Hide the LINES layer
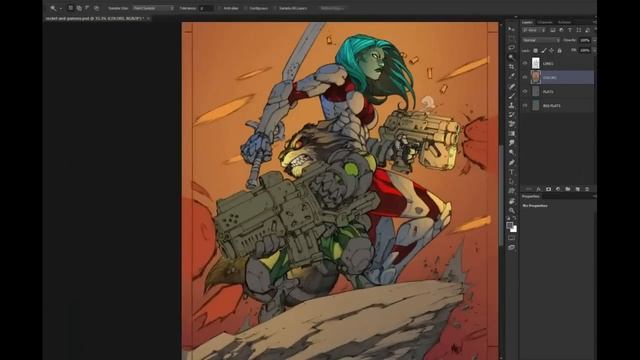The width and height of the screenshot is (640, 360). tap(525, 63)
